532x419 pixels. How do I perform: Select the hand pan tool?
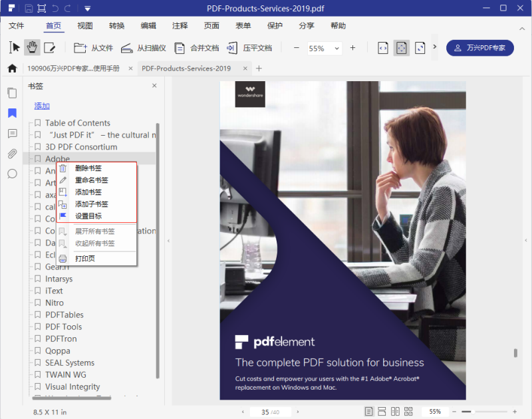[31, 48]
